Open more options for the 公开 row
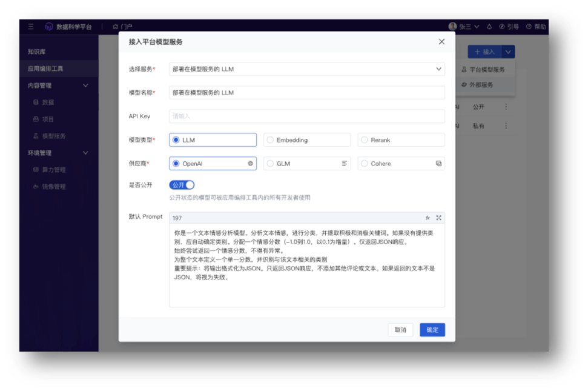This screenshot has width=588, height=391. click(506, 107)
